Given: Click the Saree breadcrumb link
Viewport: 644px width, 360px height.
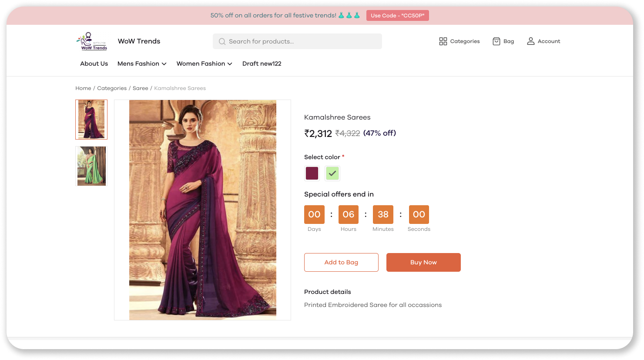Looking at the screenshot, I should 140,88.
